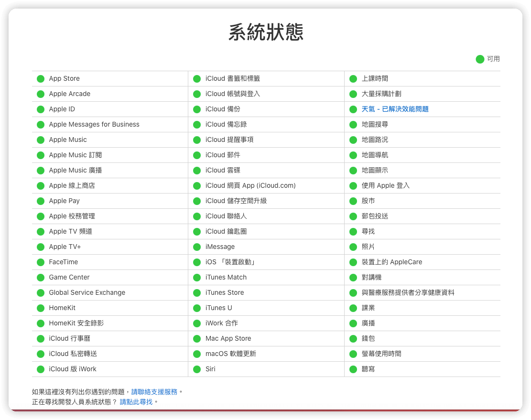Click the status dot beside 天氣 issue
The width and height of the screenshot is (531, 420).
(x=353, y=109)
